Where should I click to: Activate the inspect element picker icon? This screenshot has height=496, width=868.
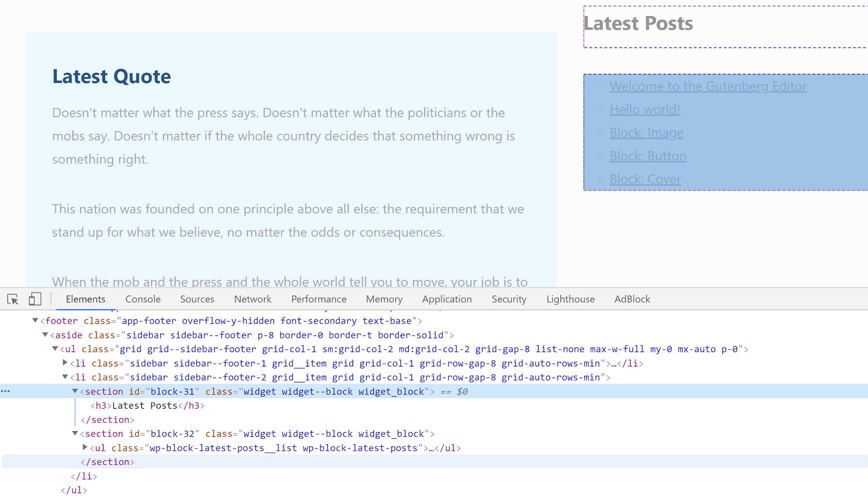13,299
